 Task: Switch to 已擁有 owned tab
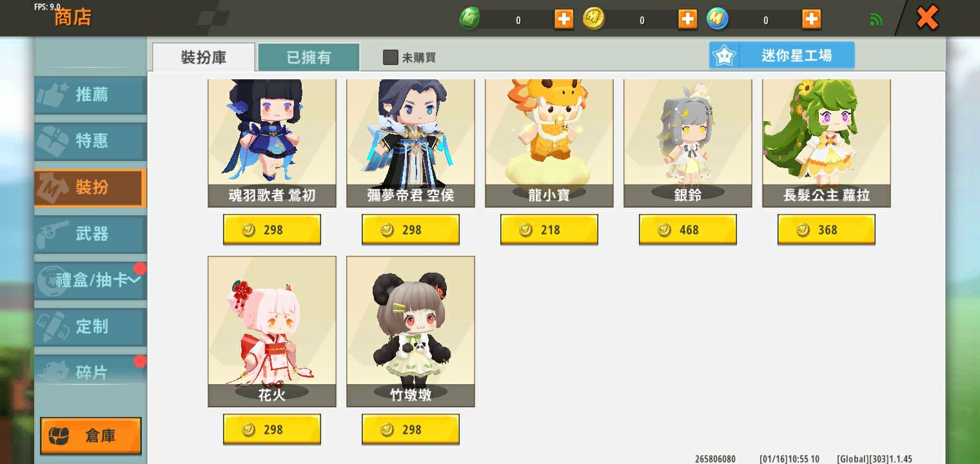(x=309, y=57)
